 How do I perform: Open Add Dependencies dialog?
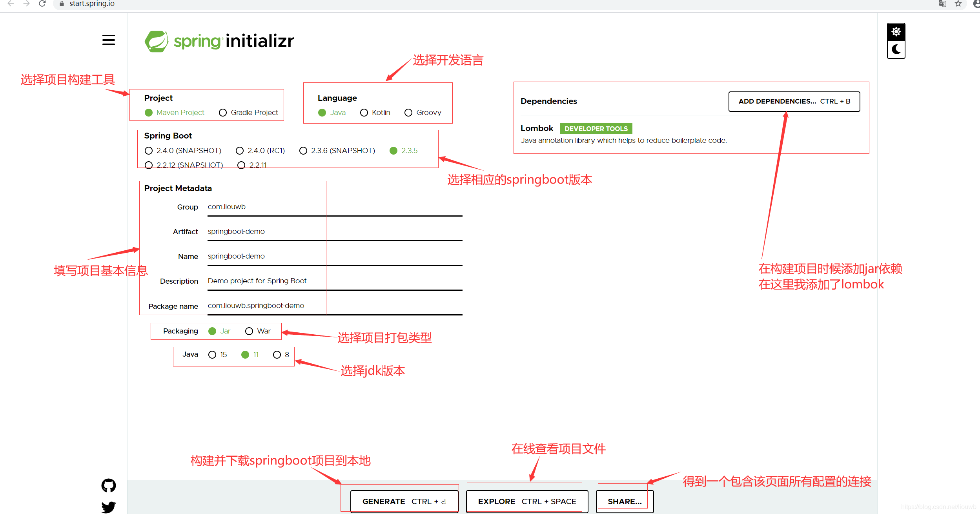click(794, 102)
